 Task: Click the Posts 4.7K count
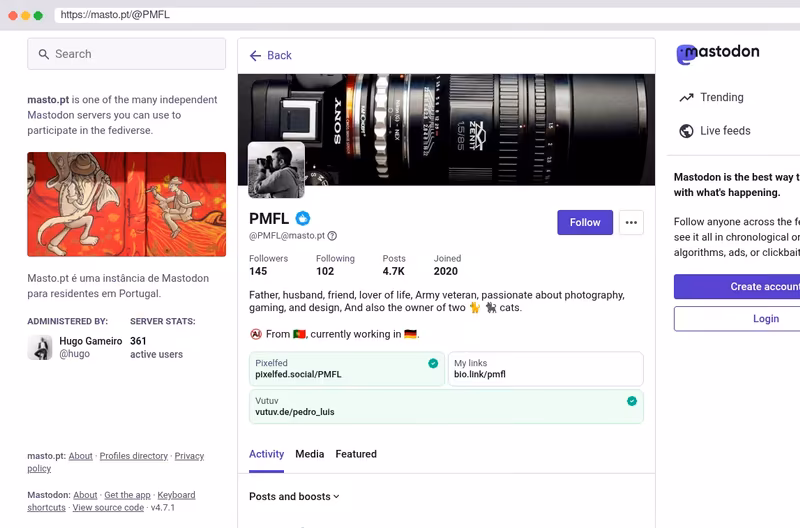tap(394, 265)
